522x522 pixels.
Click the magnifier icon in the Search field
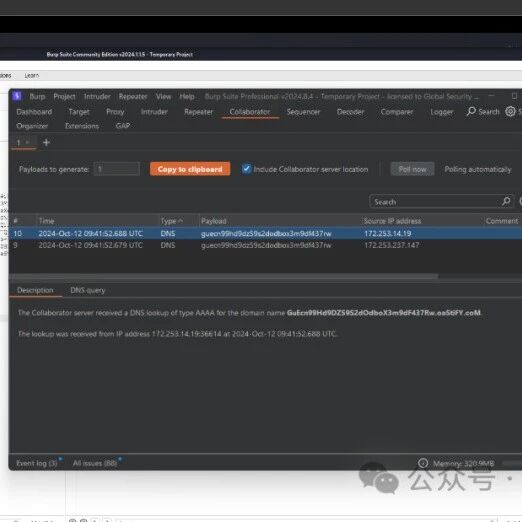506,201
